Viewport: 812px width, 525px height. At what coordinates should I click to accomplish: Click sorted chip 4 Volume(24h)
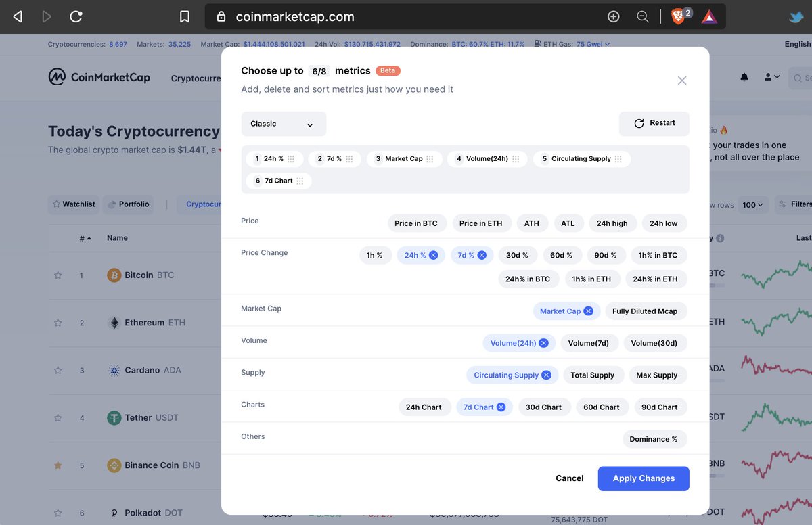tap(488, 159)
